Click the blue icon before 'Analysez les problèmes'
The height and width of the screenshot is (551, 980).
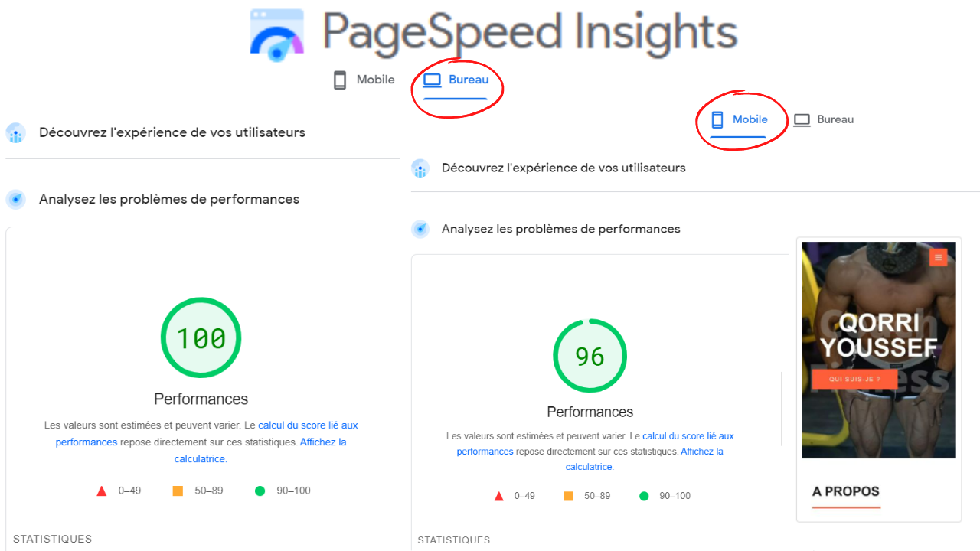click(x=15, y=199)
